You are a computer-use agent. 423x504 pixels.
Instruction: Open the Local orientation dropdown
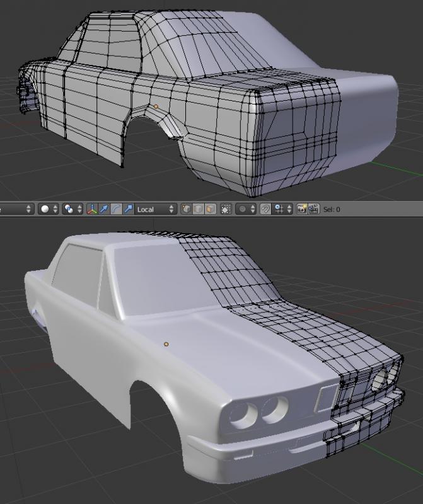(x=155, y=209)
